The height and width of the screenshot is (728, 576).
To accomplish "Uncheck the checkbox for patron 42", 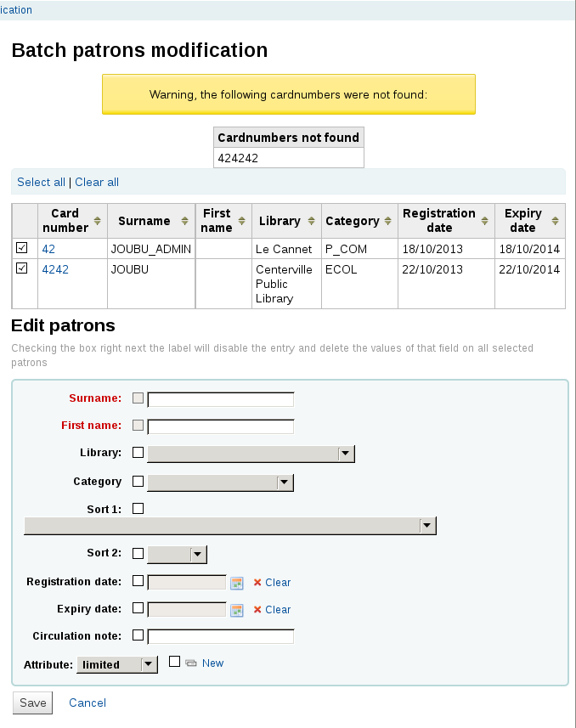I will (22, 248).
